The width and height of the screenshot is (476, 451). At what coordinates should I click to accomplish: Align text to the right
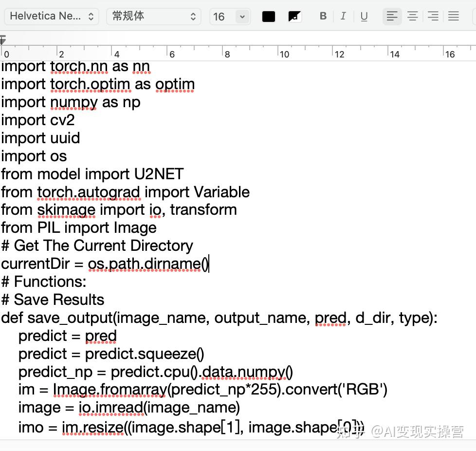click(433, 16)
